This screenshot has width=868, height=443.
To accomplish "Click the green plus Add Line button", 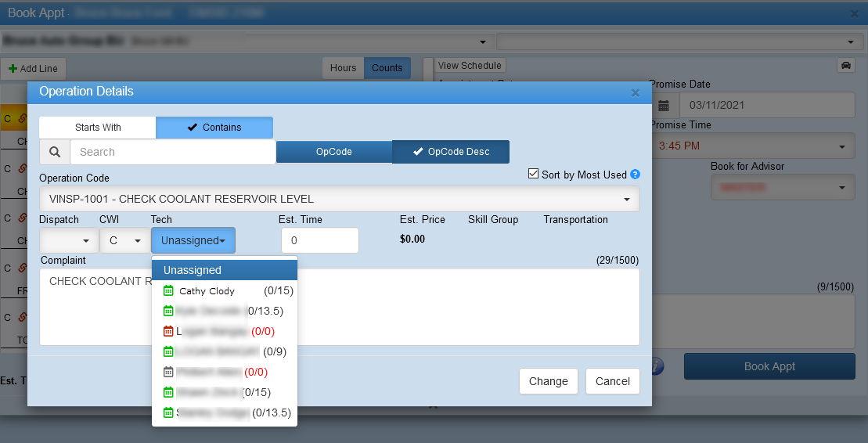I will (34, 68).
